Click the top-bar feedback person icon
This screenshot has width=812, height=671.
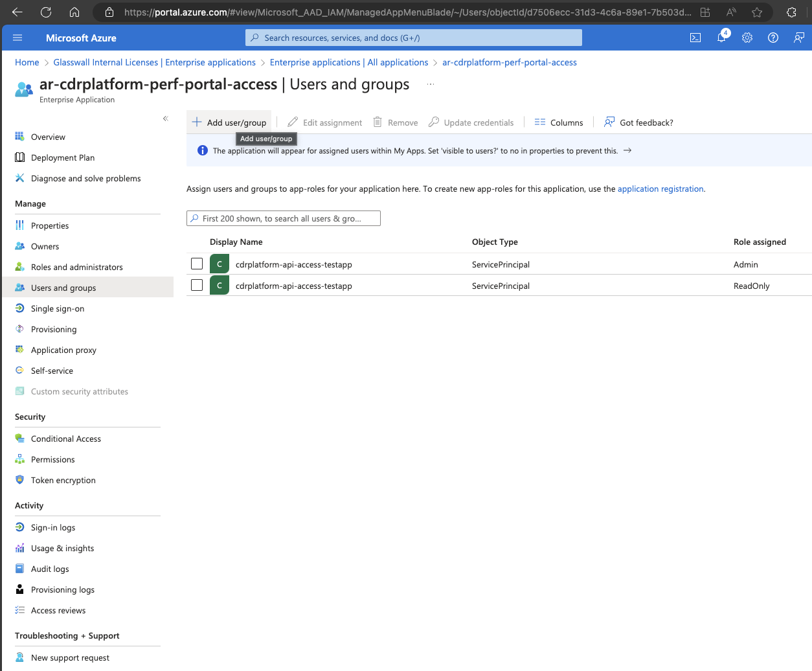[x=799, y=38]
